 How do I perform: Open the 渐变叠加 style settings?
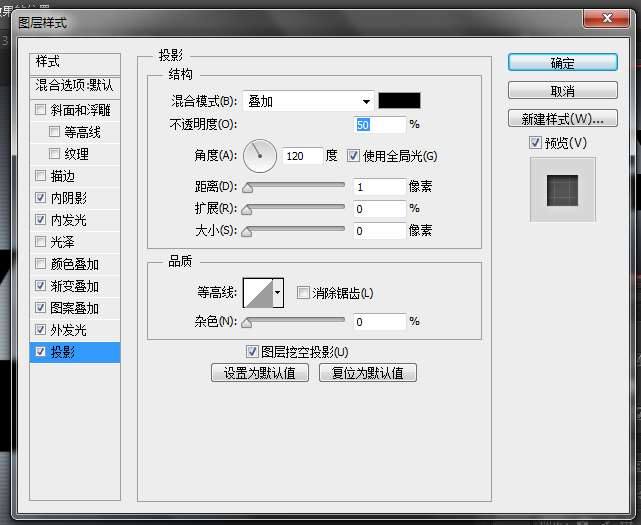(74, 286)
